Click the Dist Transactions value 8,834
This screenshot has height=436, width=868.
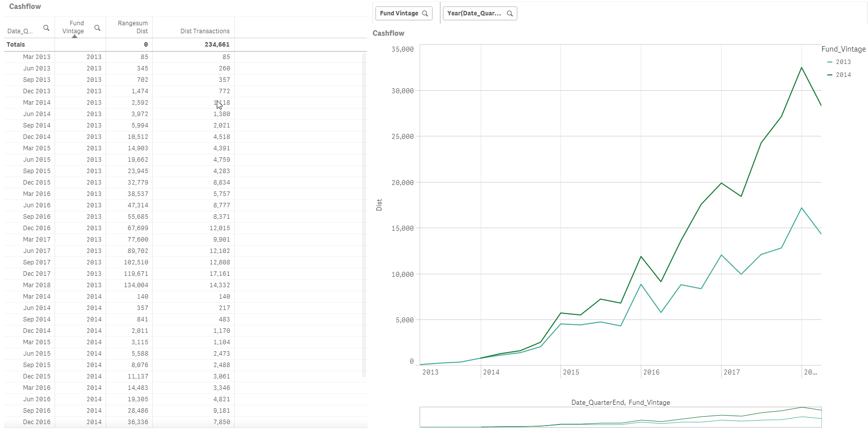click(222, 183)
